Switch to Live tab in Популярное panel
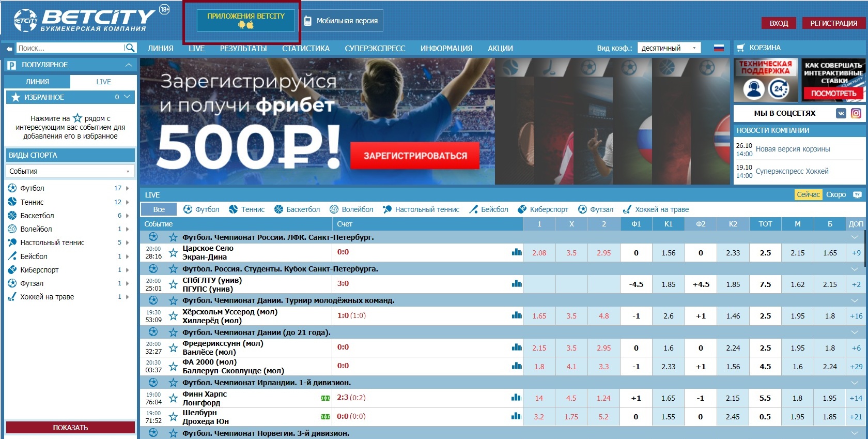Image resolution: width=868 pixels, height=439 pixels. pos(103,82)
